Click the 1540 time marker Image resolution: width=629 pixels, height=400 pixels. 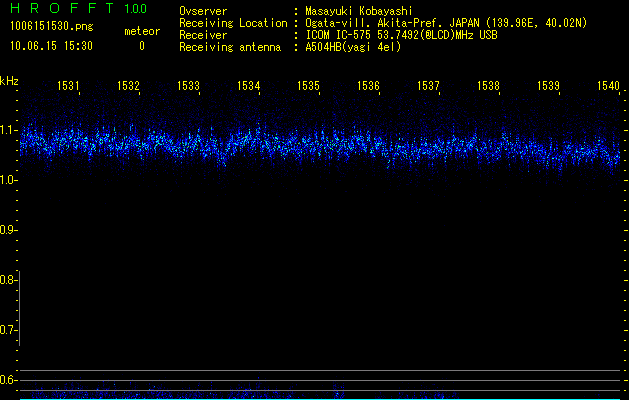609,86
